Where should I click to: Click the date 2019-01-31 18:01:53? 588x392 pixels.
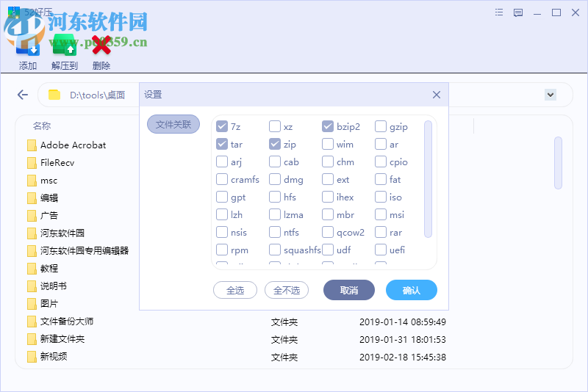(x=403, y=340)
